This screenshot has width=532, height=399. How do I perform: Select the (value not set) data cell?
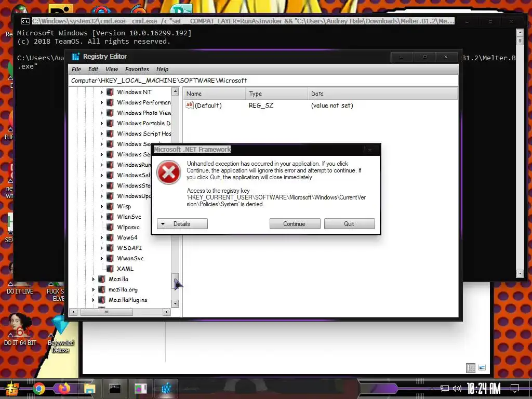[332, 105]
